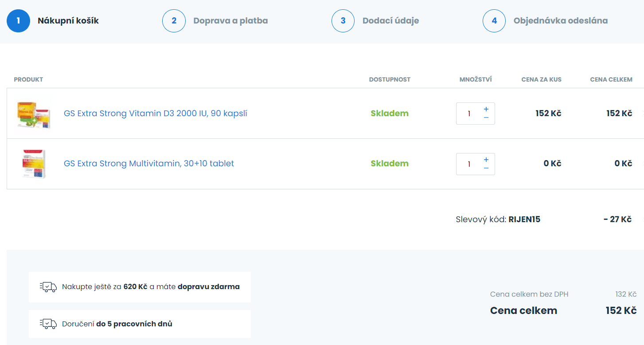Click step 2 circle for Doprava a platba

tap(174, 21)
